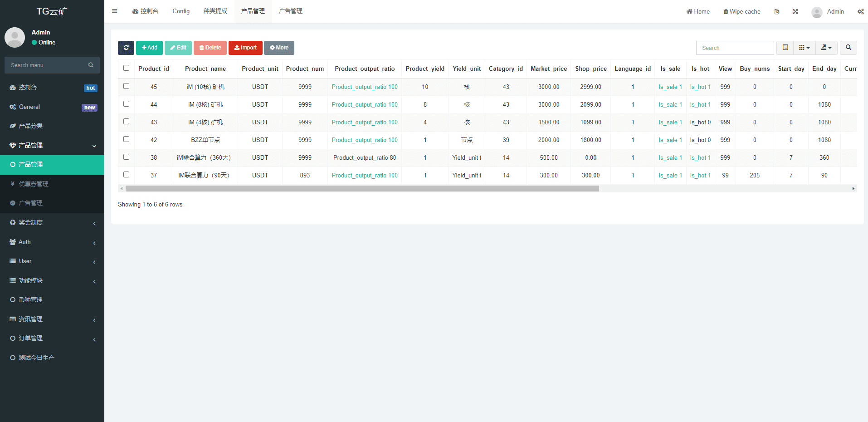Tick the checkbox for product row 37

pyautogui.click(x=127, y=175)
